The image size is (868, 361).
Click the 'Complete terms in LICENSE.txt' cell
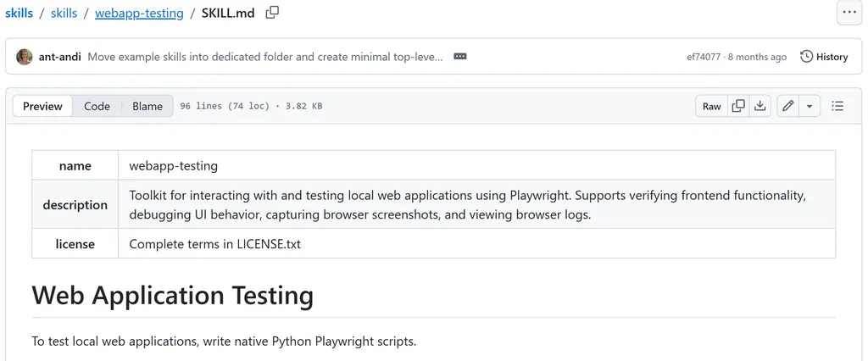coord(476,243)
